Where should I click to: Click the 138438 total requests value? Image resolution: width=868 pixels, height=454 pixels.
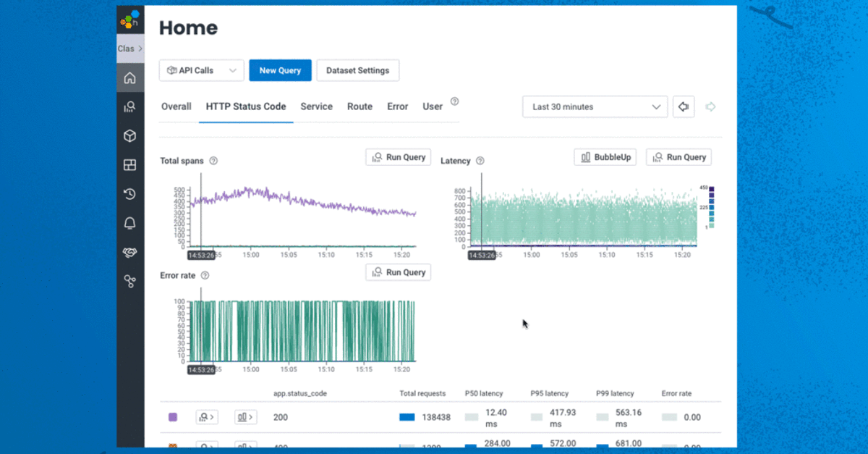(x=436, y=417)
